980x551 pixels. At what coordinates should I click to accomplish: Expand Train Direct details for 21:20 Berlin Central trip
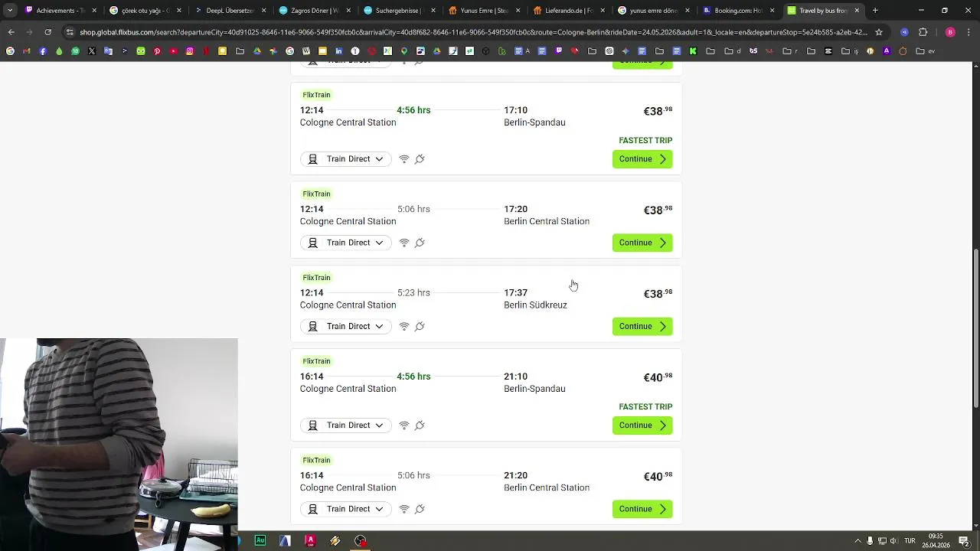click(346, 509)
